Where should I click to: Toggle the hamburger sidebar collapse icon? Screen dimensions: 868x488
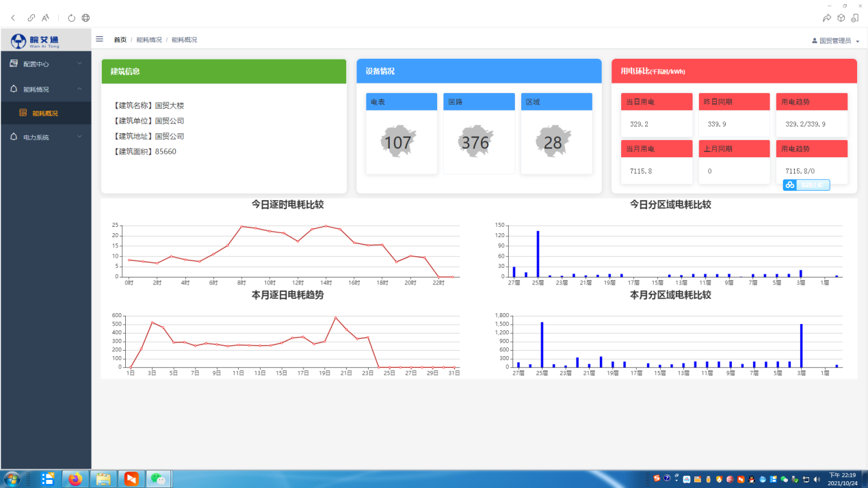[x=99, y=40]
